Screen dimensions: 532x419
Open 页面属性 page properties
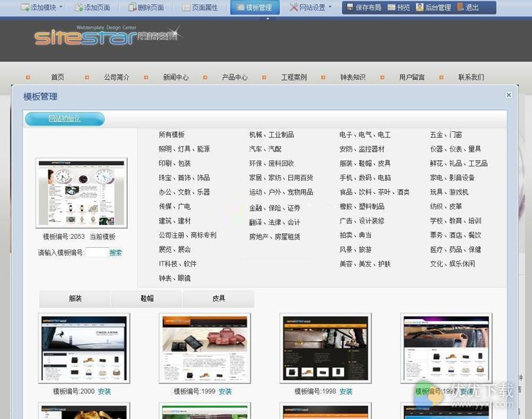[200, 7]
